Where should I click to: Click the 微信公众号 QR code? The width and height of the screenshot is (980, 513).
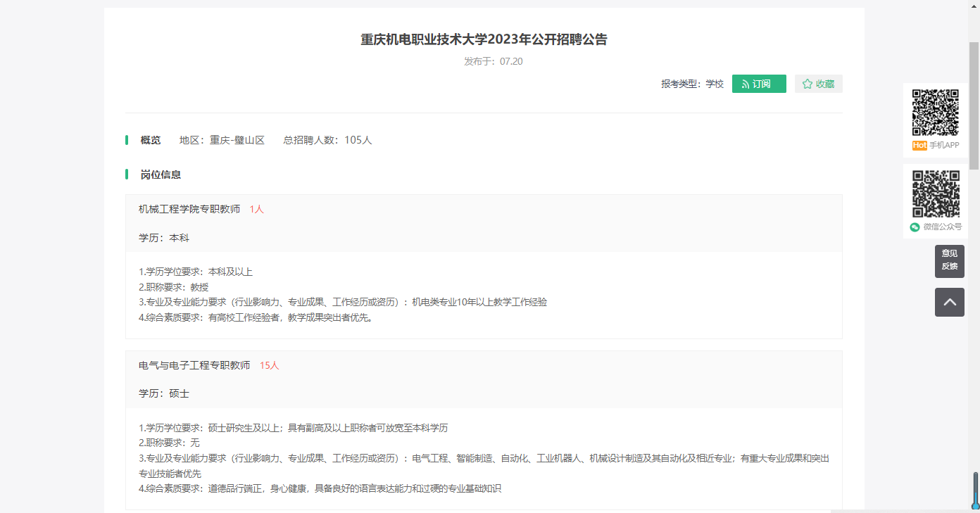coord(936,194)
